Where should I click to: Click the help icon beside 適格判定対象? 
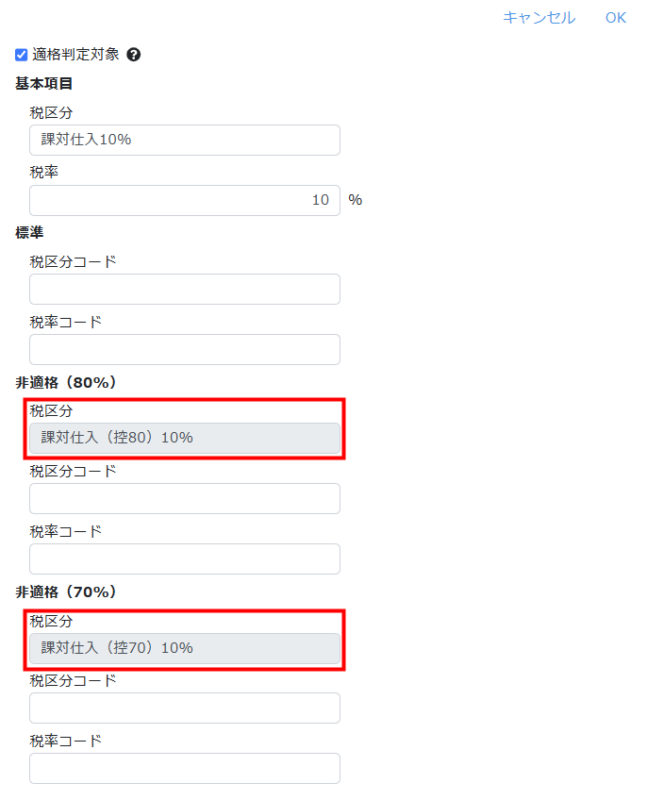click(x=134, y=55)
